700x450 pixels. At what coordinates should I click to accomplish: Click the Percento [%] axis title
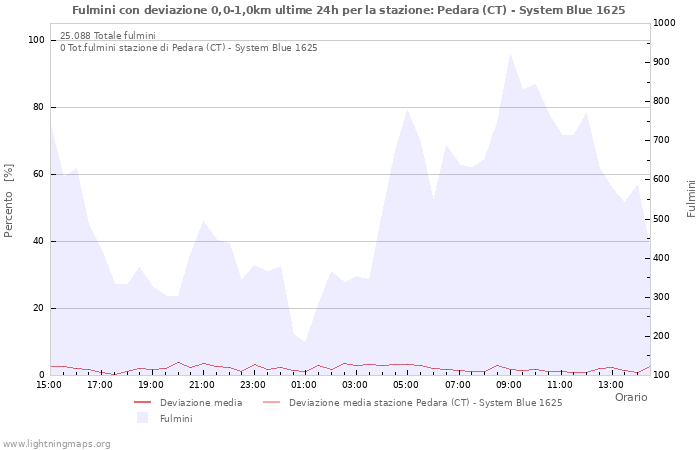8,201
